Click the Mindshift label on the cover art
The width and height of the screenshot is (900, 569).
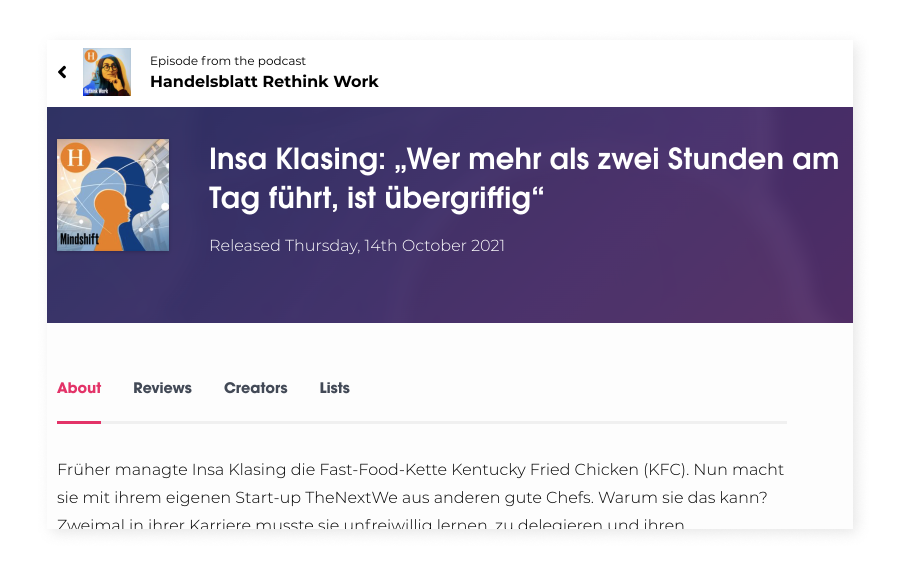click(x=81, y=240)
